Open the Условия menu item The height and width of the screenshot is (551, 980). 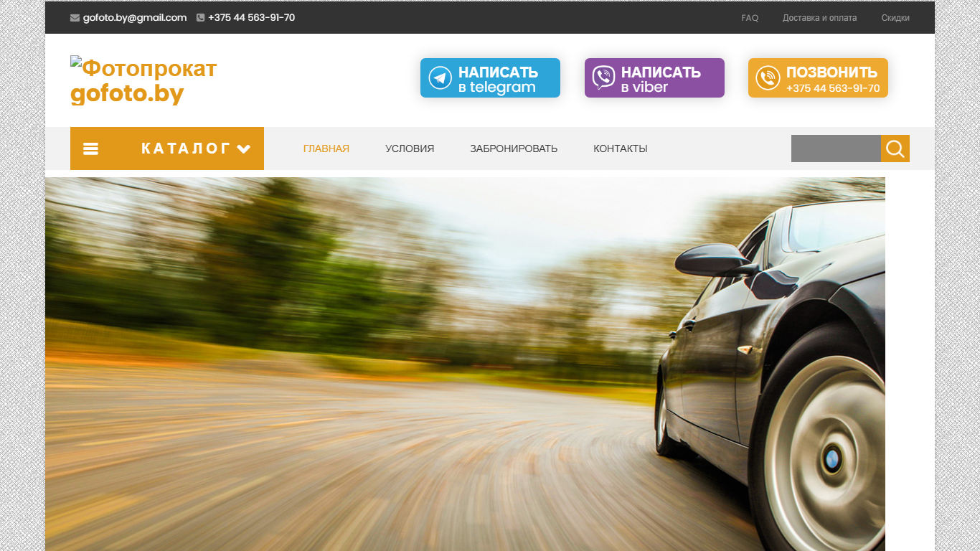coord(410,149)
